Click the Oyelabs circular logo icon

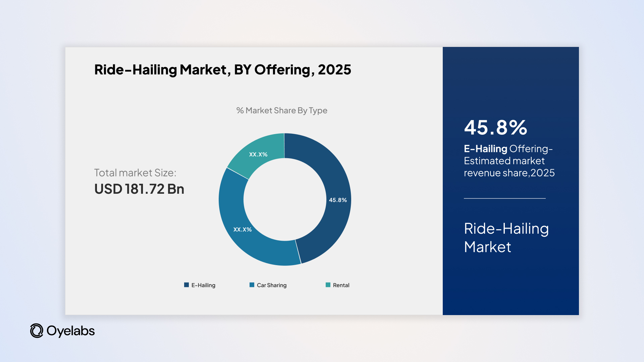[37, 331]
